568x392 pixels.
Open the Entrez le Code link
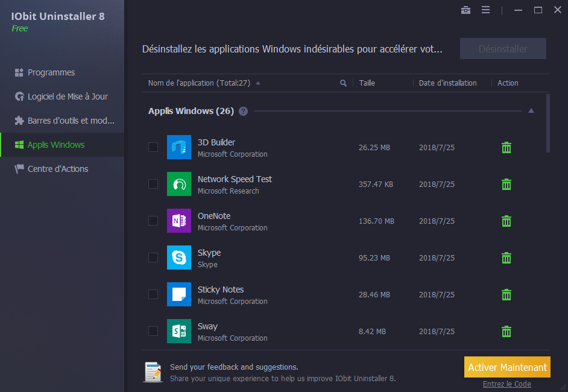[506, 384]
